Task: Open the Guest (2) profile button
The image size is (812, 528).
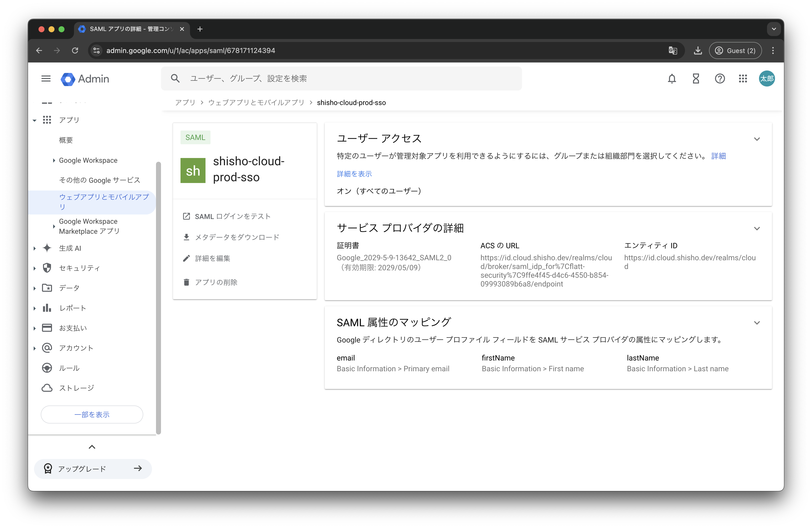Action: click(735, 50)
